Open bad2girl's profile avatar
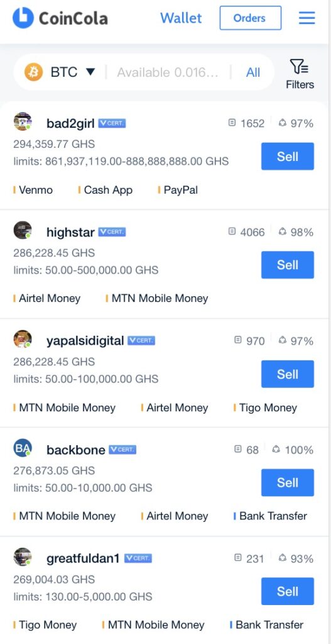 [23, 121]
